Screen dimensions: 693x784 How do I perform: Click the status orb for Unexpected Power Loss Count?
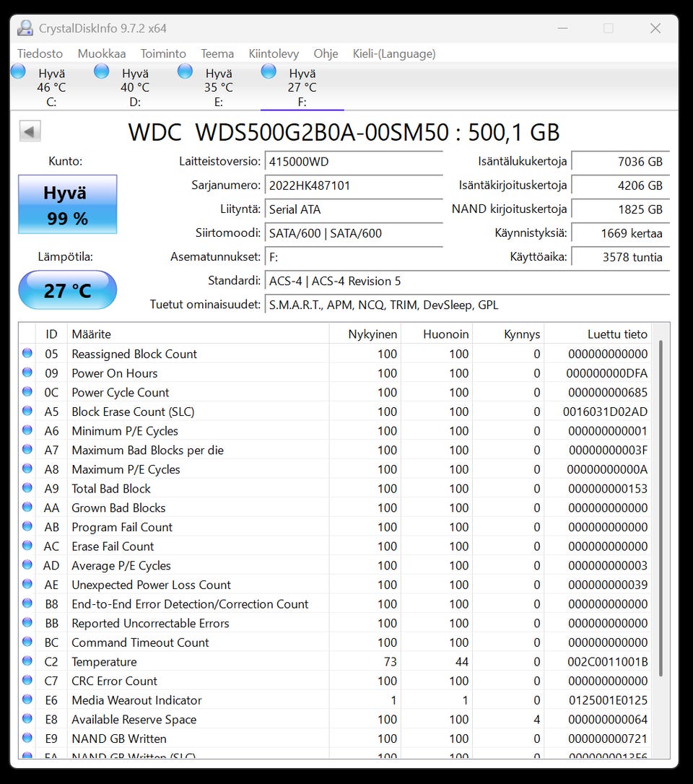pyautogui.click(x=27, y=584)
